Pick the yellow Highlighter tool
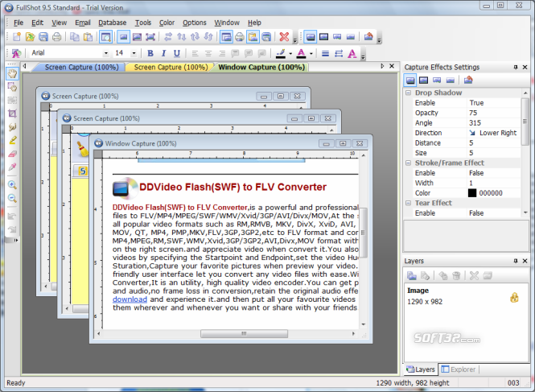The height and width of the screenshot is (392, 535). click(x=12, y=140)
